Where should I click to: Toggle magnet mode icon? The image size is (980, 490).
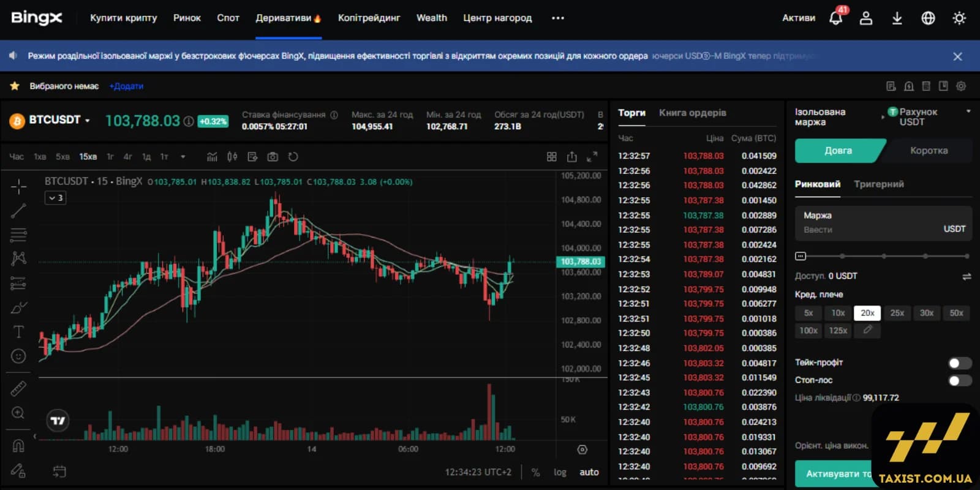[18, 445]
